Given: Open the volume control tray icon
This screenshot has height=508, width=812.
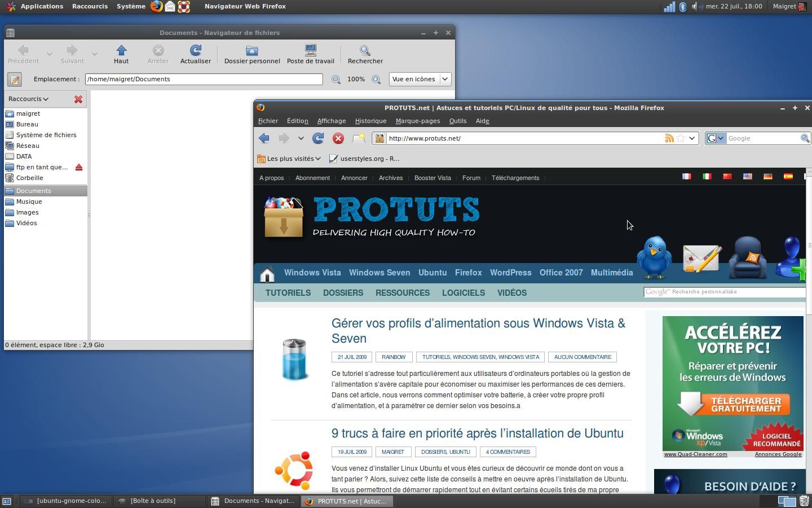Looking at the screenshot, I should coord(696,6).
